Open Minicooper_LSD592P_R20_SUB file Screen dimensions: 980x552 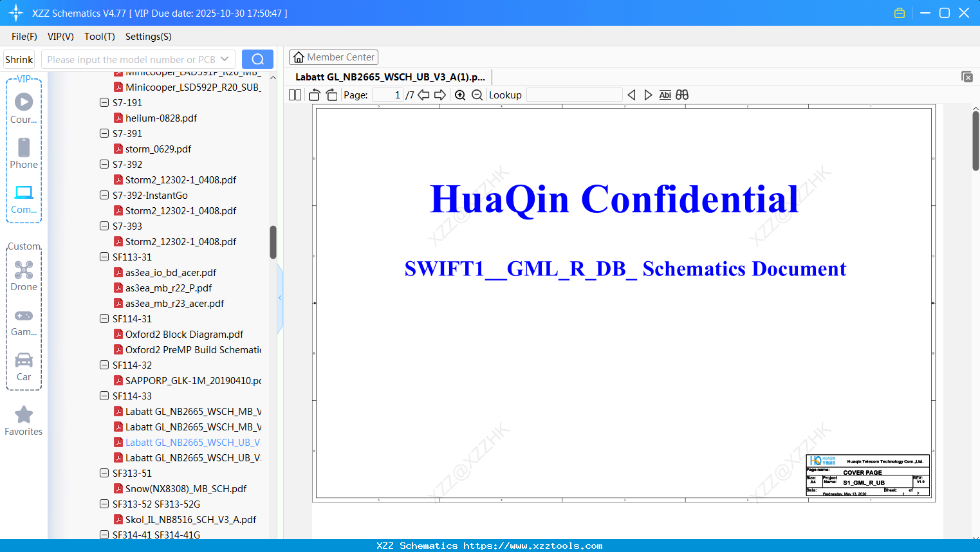193,87
